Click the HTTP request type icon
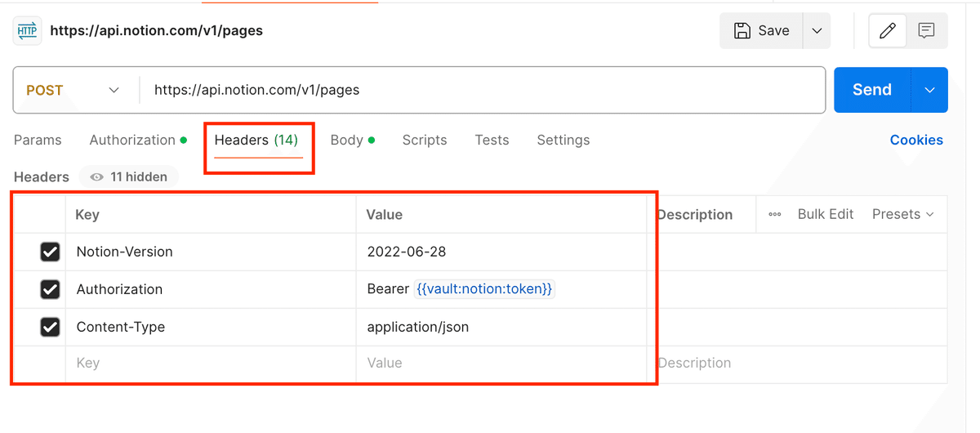 [27, 31]
